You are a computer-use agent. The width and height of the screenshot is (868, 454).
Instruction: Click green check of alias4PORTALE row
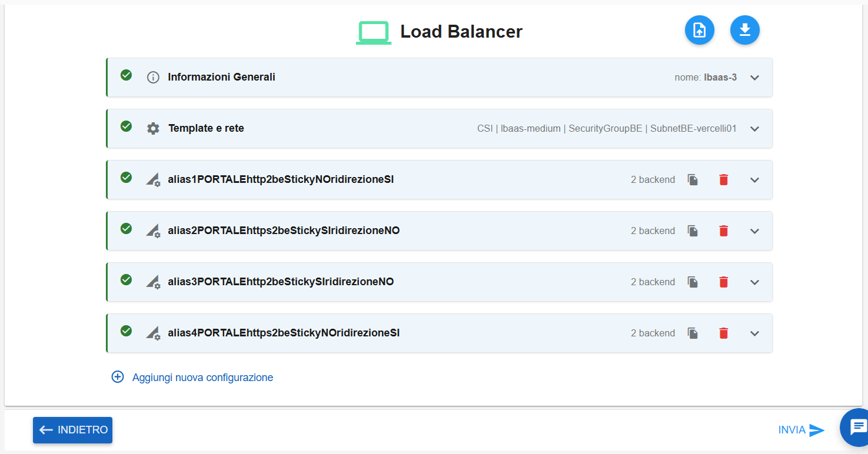coord(126,331)
